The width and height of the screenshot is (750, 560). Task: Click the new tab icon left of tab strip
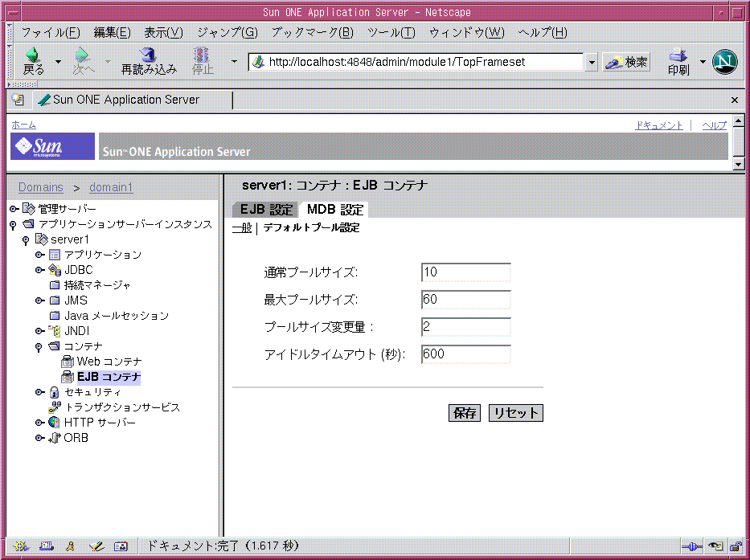coord(18,100)
